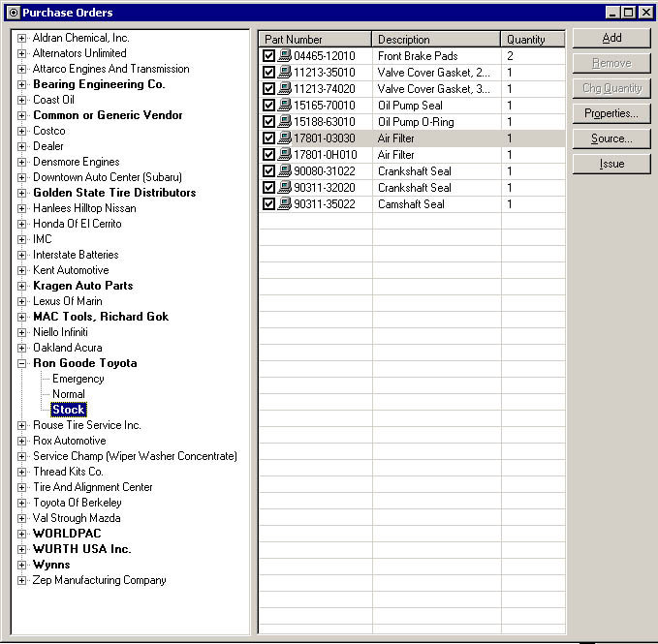Expand the Zep Manufacturing Company node
The height and width of the screenshot is (644, 658).
21,580
